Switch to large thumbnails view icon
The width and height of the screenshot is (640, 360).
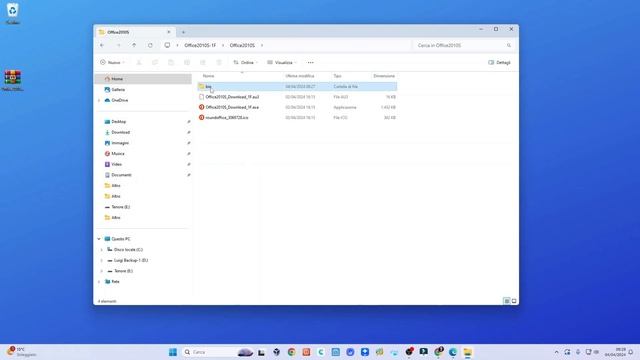pyautogui.click(x=514, y=301)
